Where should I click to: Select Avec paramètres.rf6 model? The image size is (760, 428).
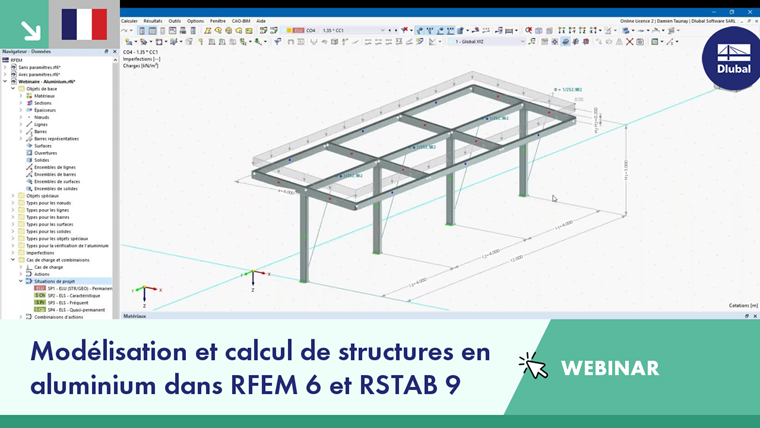[x=39, y=75]
